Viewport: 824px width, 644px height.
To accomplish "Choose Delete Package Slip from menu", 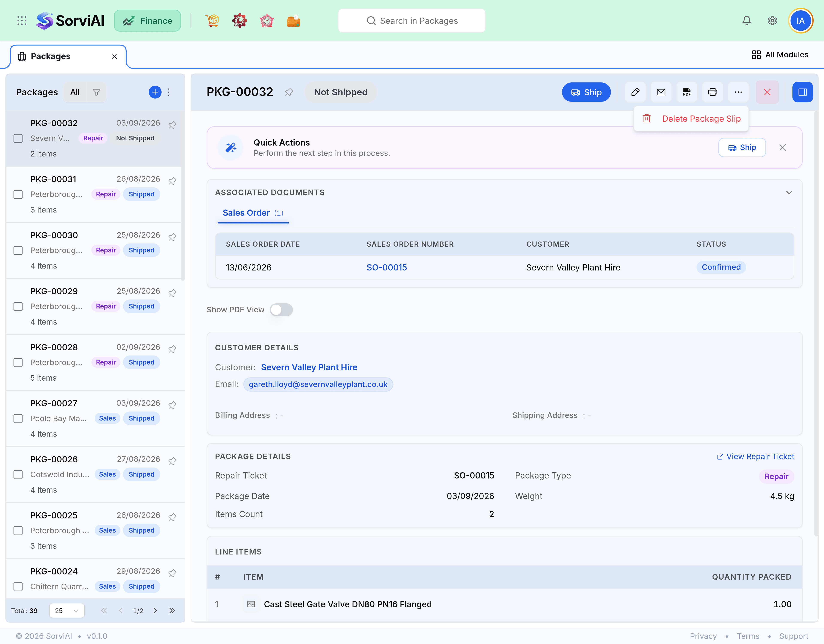I will pos(691,119).
